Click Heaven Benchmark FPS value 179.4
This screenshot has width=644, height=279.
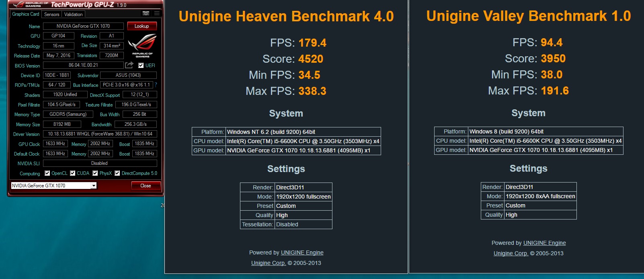click(312, 43)
